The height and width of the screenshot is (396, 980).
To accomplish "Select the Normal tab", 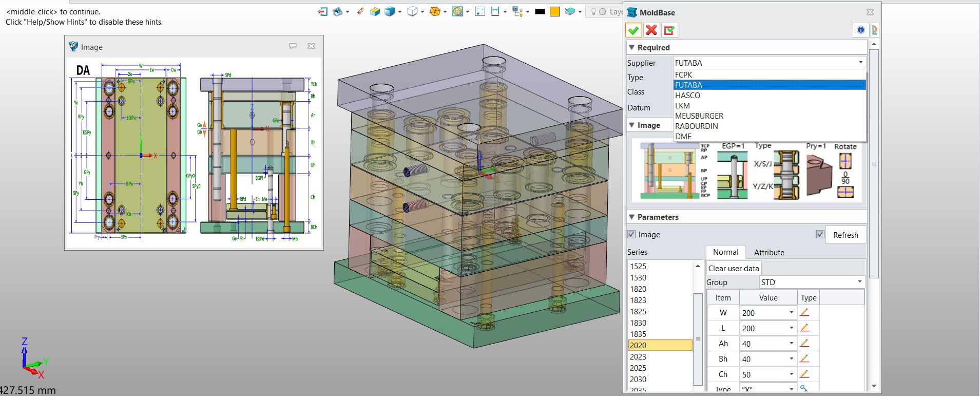I will pyautogui.click(x=725, y=252).
